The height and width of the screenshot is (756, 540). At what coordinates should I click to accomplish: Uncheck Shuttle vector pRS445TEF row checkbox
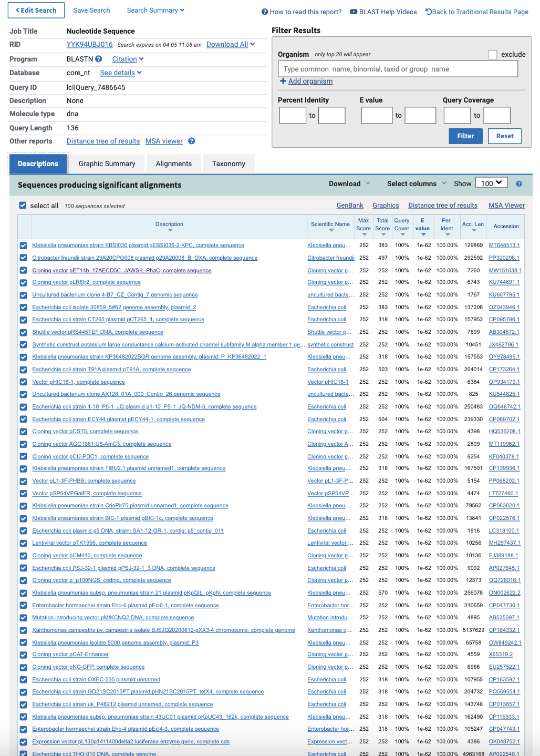coord(23,332)
